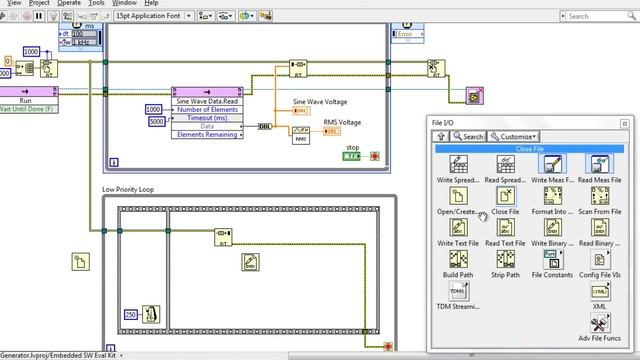This screenshot has height=360, width=640.
Task: Click the Embedded SW Eval Kit project path
Action: (58, 356)
